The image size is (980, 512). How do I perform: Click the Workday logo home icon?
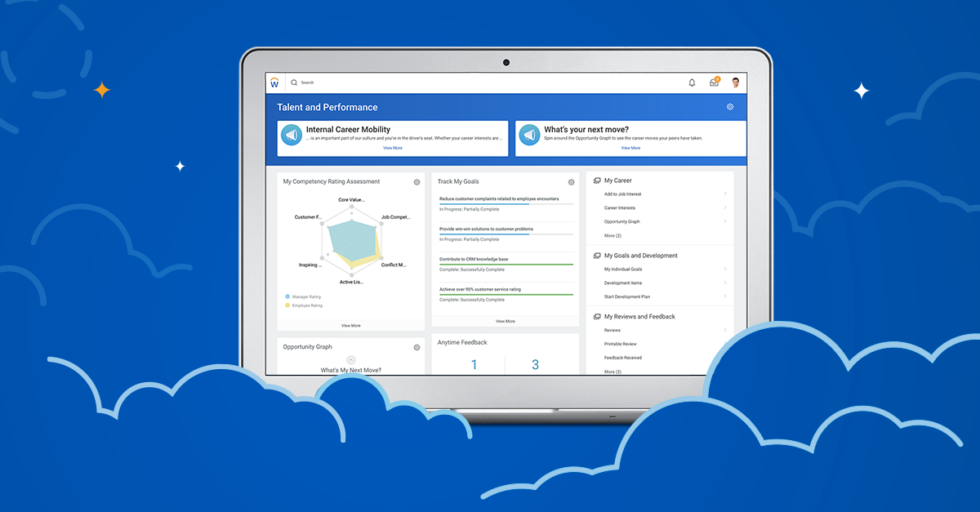274,82
